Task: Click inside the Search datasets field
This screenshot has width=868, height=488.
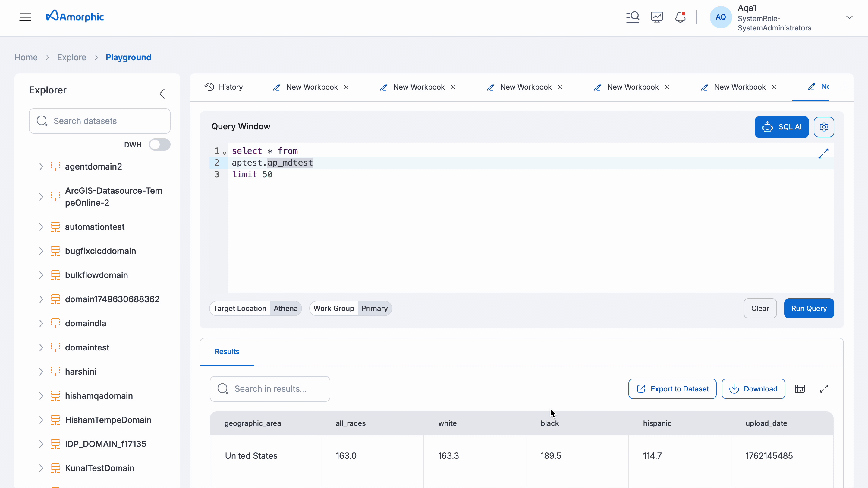Action: tap(99, 121)
